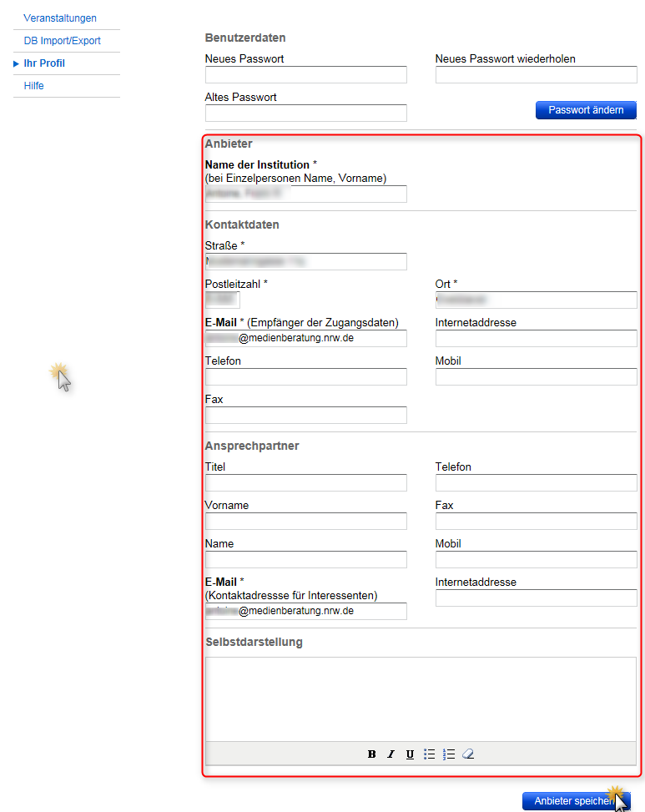Open Veranstaltungen in the sidebar
The width and height of the screenshot is (645, 812).
point(60,18)
